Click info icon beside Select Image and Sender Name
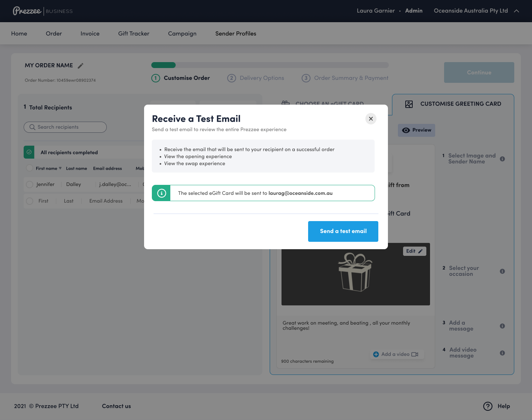The width and height of the screenshot is (532, 420). click(x=502, y=159)
